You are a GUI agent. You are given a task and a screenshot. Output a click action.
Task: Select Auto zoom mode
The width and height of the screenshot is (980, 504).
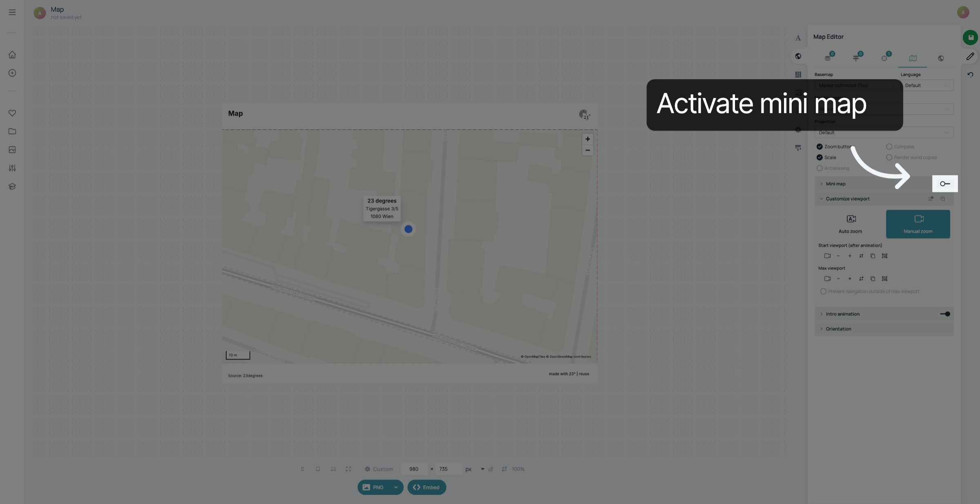tap(850, 224)
